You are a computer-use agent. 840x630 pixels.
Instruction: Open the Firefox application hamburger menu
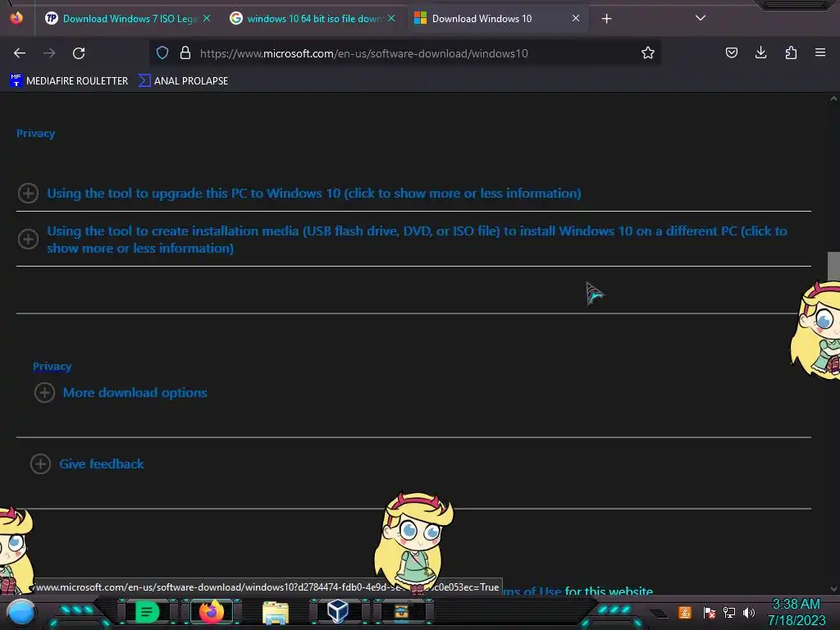[x=820, y=52]
